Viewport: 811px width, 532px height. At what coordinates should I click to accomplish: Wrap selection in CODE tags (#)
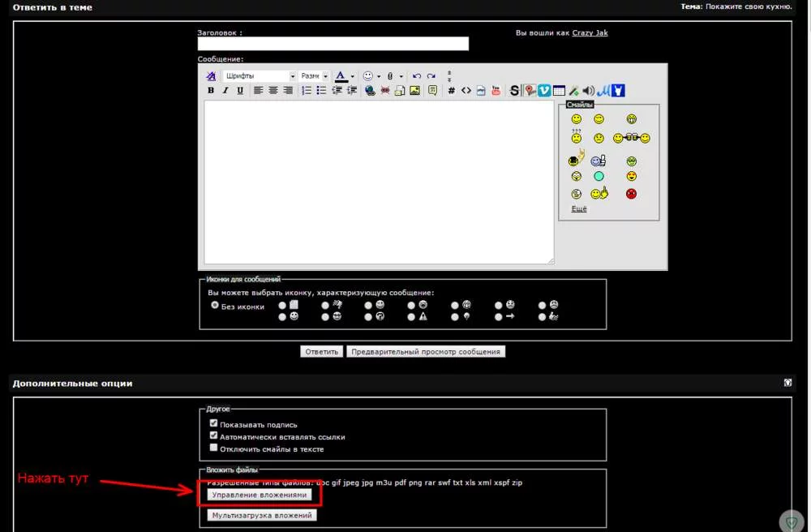(452, 91)
